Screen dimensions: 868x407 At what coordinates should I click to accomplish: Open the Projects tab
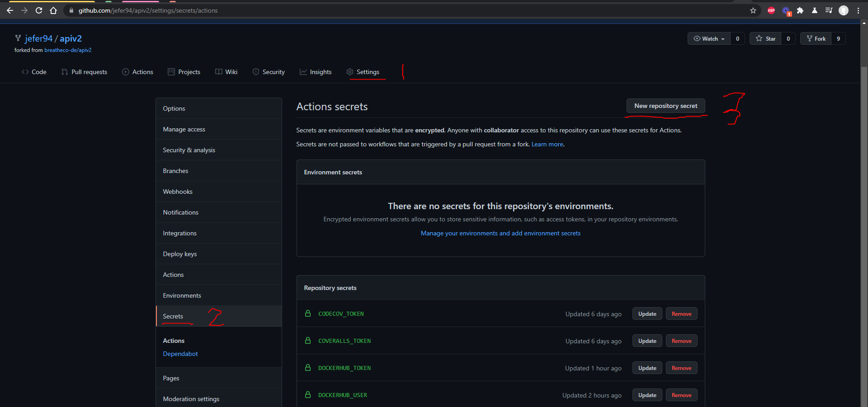click(184, 72)
